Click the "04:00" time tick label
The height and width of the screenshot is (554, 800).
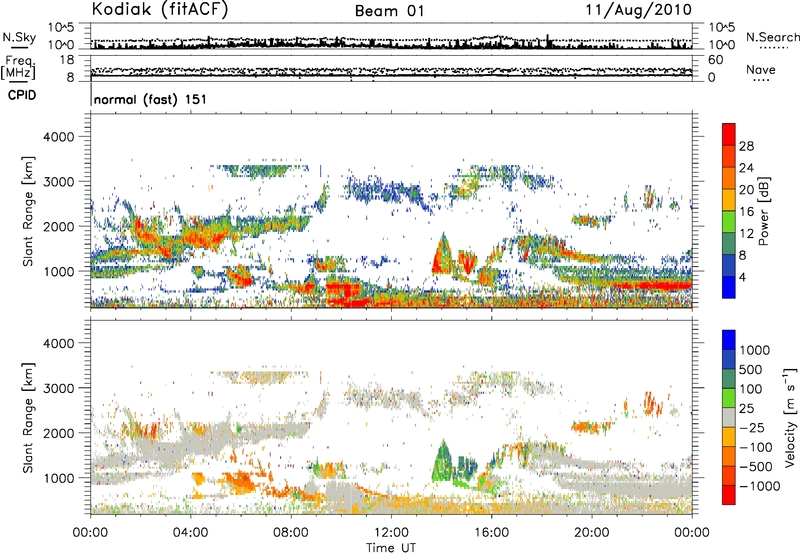190,532
